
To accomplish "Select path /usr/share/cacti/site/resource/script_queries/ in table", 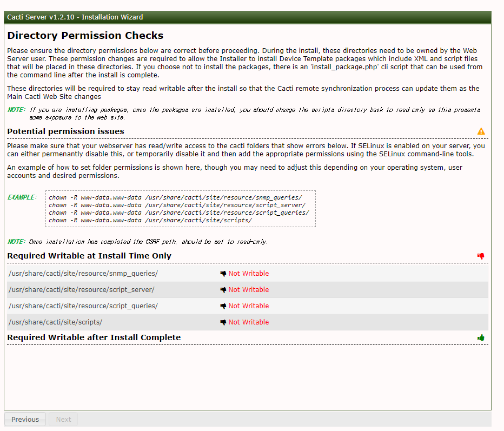I will pos(83,306).
